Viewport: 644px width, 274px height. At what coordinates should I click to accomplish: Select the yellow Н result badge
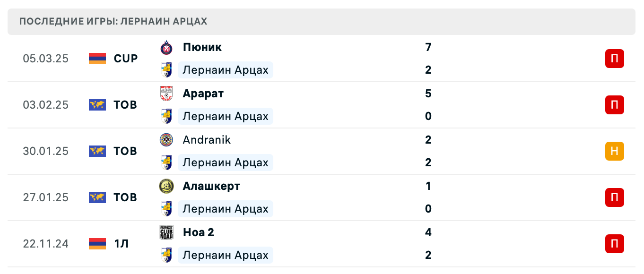coord(614,151)
